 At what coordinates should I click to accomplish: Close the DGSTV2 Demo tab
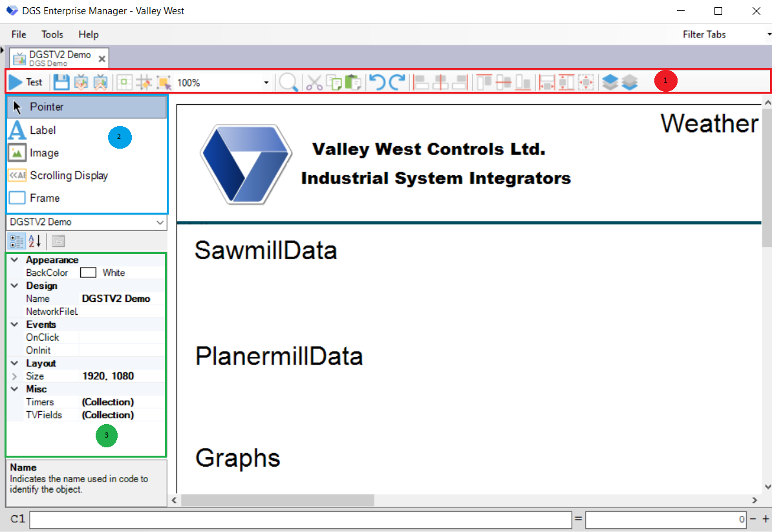click(x=102, y=59)
